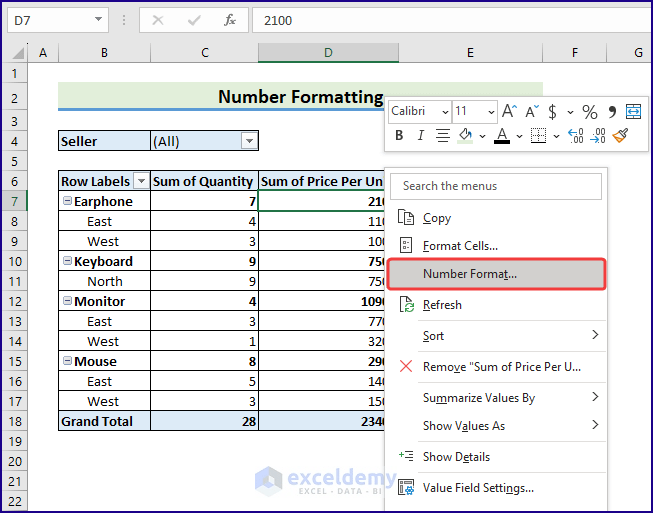Open the accounting format dropdown arrow
The image size is (653, 513).
point(570,112)
